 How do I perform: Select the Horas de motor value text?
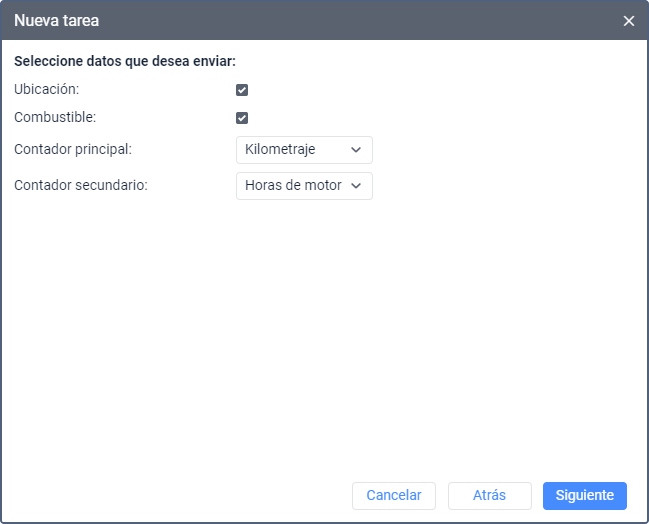(x=293, y=186)
